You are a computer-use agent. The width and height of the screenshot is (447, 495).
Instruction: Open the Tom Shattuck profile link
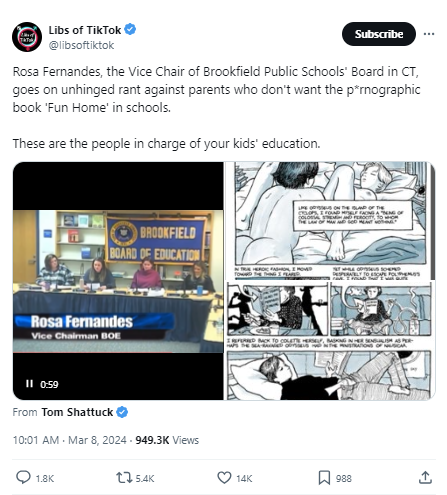coord(77,412)
